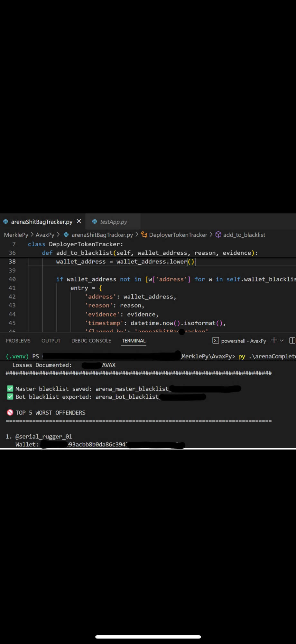Click Python icon on arenaShitBagTracker.py tab
Screen dimensions: 296x644
tap(5, 222)
